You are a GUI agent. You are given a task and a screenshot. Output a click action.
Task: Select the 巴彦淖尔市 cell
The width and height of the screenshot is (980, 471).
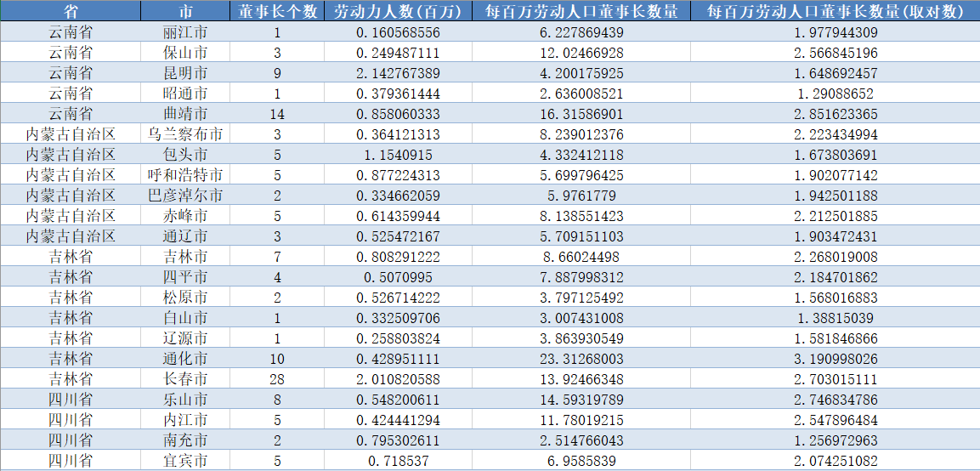tap(185, 196)
